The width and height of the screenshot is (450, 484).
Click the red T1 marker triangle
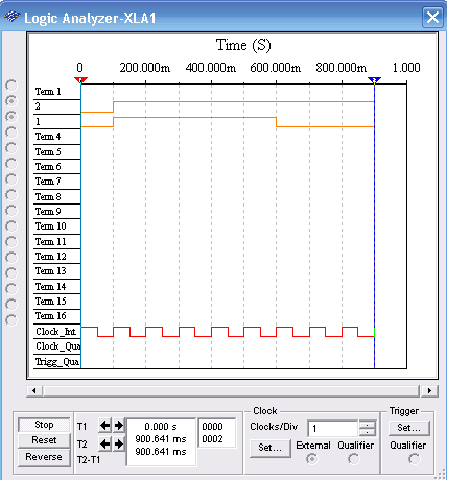point(81,80)
